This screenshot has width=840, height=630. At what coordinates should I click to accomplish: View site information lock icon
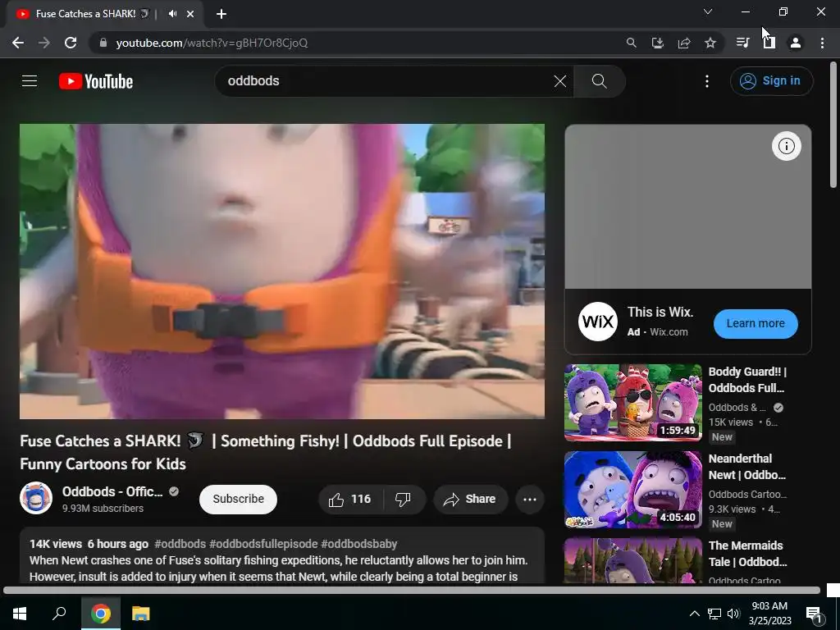[103, 43]
